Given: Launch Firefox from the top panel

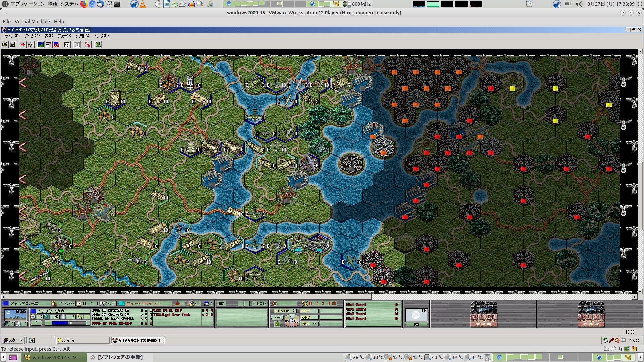Looking at the screenshot, I should pyautogui.click(x=84, y=4).
